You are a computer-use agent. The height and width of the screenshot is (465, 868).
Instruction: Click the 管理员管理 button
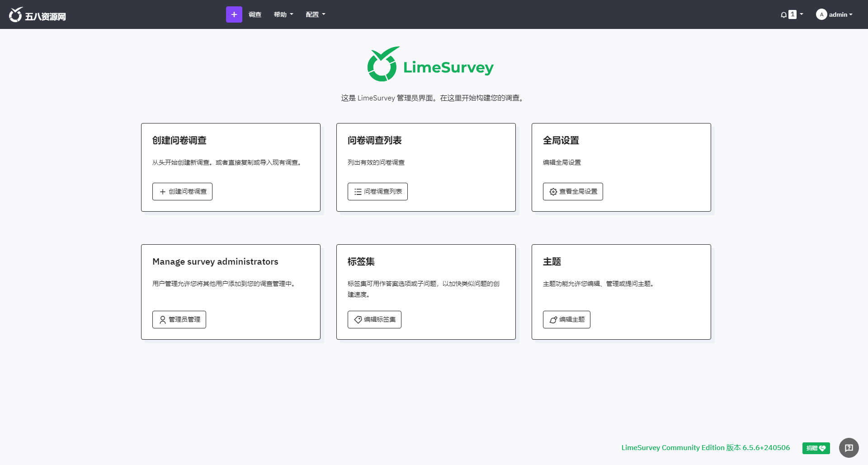pyautogui.click(x=179, y=319)
